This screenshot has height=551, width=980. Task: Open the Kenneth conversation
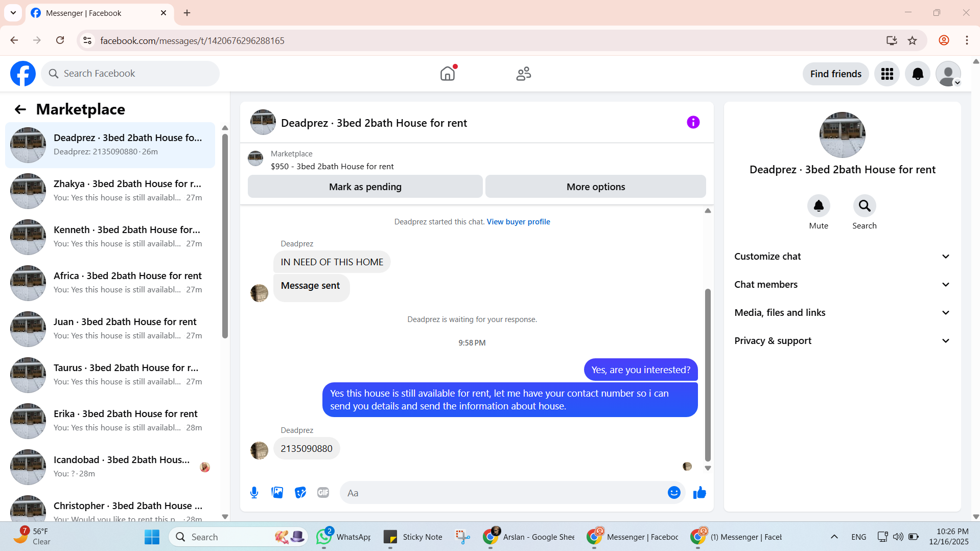click(x=110, y=237)
